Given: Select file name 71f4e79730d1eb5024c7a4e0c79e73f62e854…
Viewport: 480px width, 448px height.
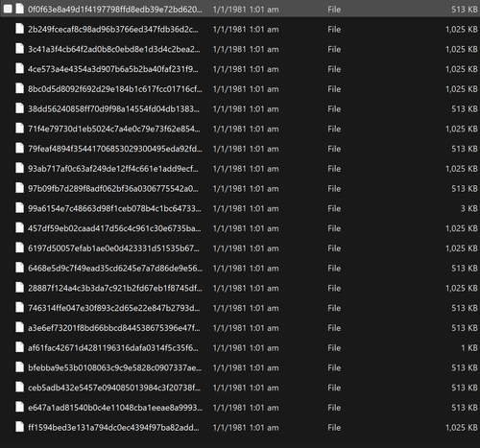Looking at the screenshot, I should coord(114,129).
